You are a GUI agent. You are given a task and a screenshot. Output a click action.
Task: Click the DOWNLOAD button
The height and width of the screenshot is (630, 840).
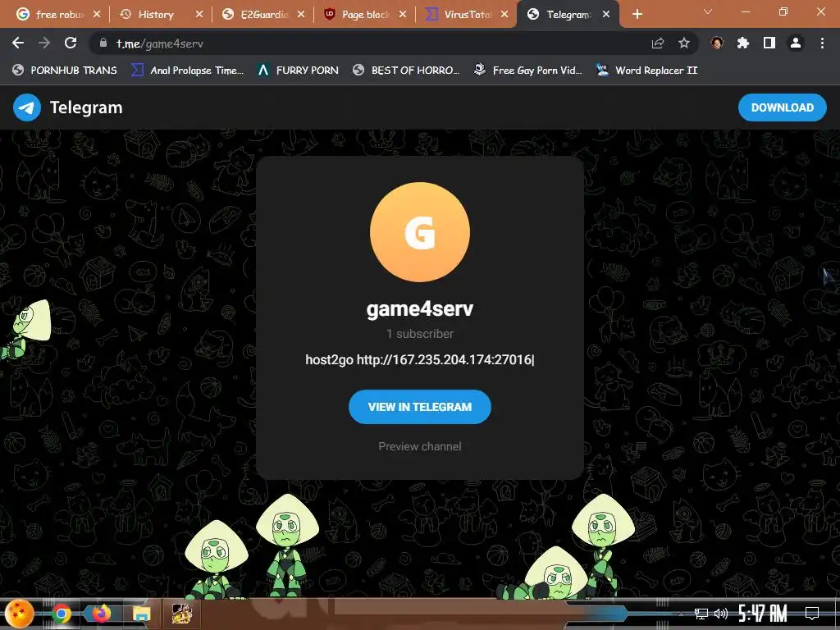pos(782,107)
